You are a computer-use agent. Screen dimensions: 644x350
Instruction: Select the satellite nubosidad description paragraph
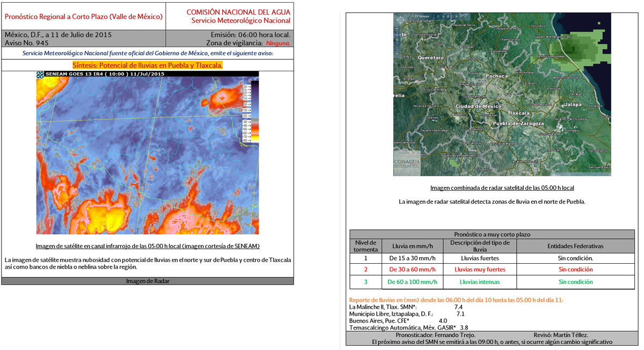point(148,263)
